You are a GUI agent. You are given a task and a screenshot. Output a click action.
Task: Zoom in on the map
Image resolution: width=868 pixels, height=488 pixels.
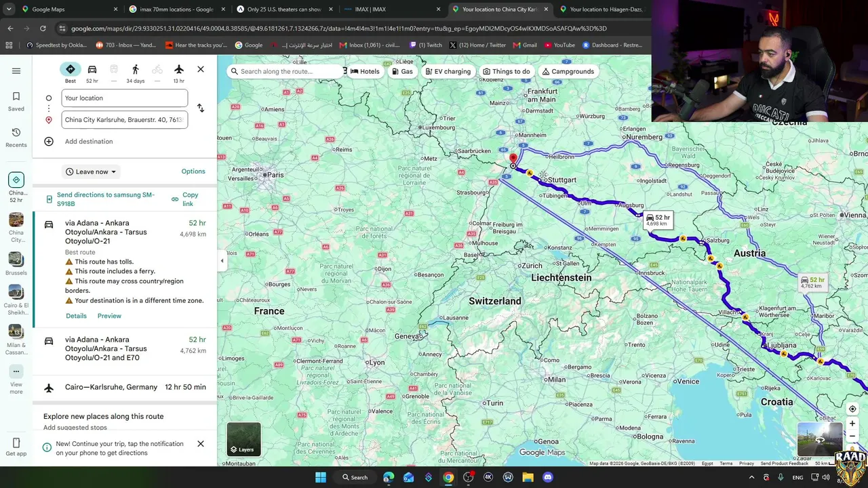tap(852, 424)
